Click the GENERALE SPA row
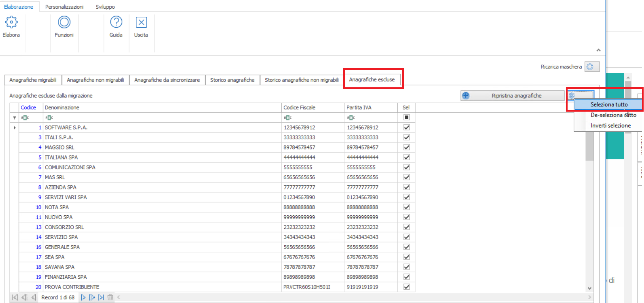 (x=217, y=247)
